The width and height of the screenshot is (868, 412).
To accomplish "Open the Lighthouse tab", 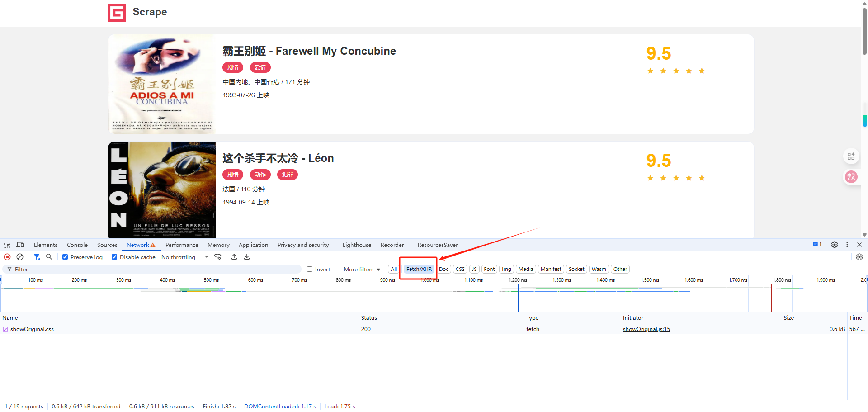I will coord(357,245).
